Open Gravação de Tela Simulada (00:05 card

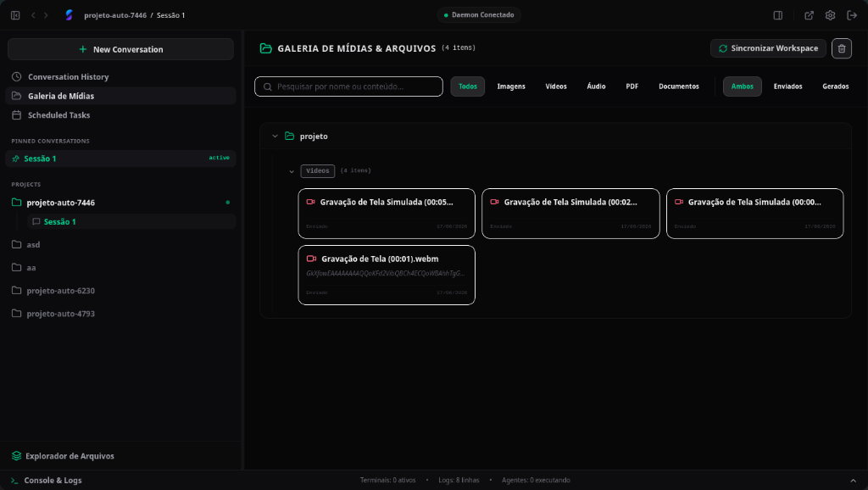coord(387,214)
